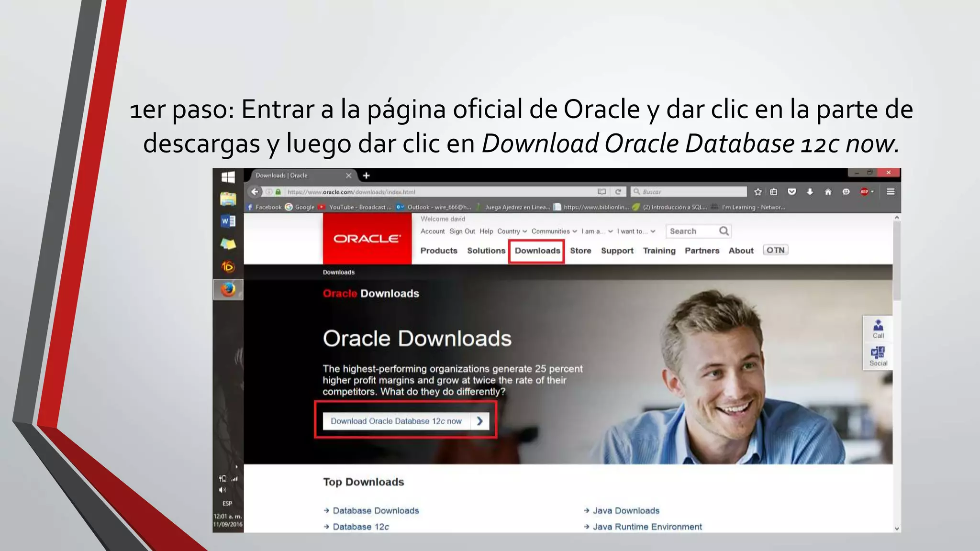This screenshot has height=551, width=980.
Task: Bookmark this page with the star icon
Action: click(758, 192)
